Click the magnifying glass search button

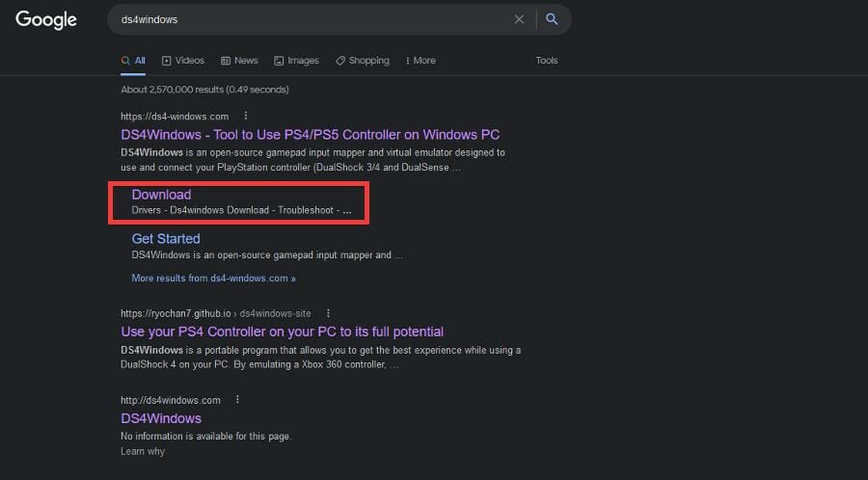(x=552, y=19)
